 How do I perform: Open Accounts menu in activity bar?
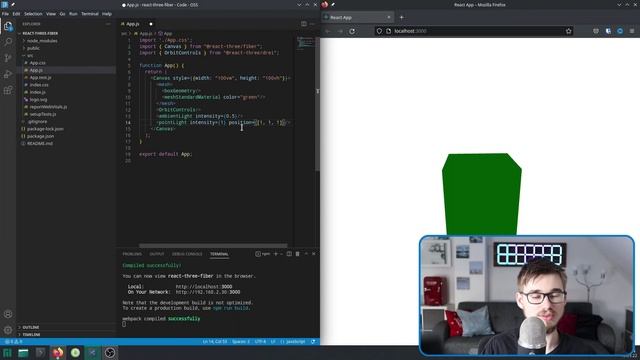[8, 314]
